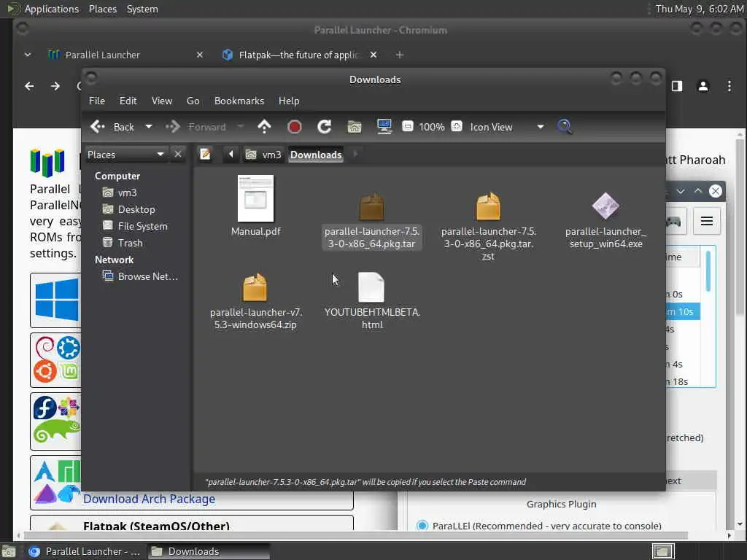Toggle text-based location entry pencil icon
747x560 pixels.
(205, 155)
